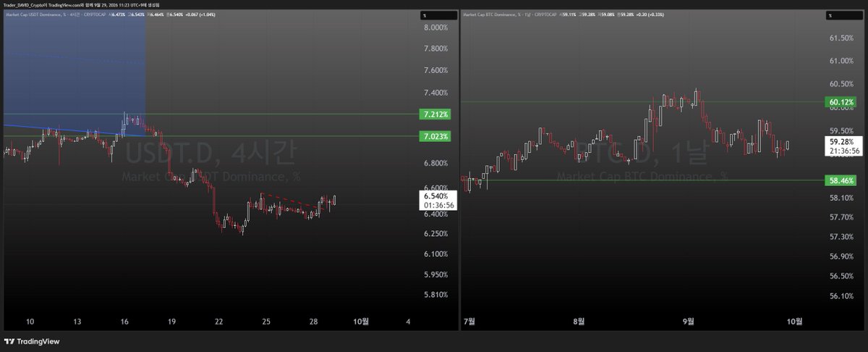Click the 57.70% price axis value
Image resolution: width=868 pixels, height=352 pixels.
point(842,217)
